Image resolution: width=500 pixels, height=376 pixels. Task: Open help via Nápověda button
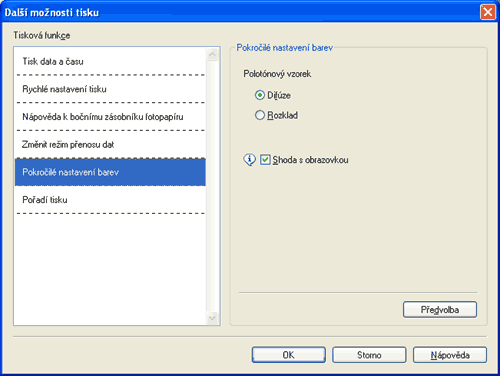pos(450,355)
